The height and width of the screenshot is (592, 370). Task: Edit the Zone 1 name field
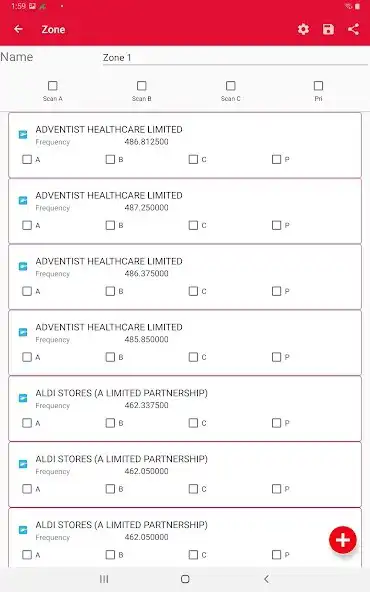[x=235, y=58]
